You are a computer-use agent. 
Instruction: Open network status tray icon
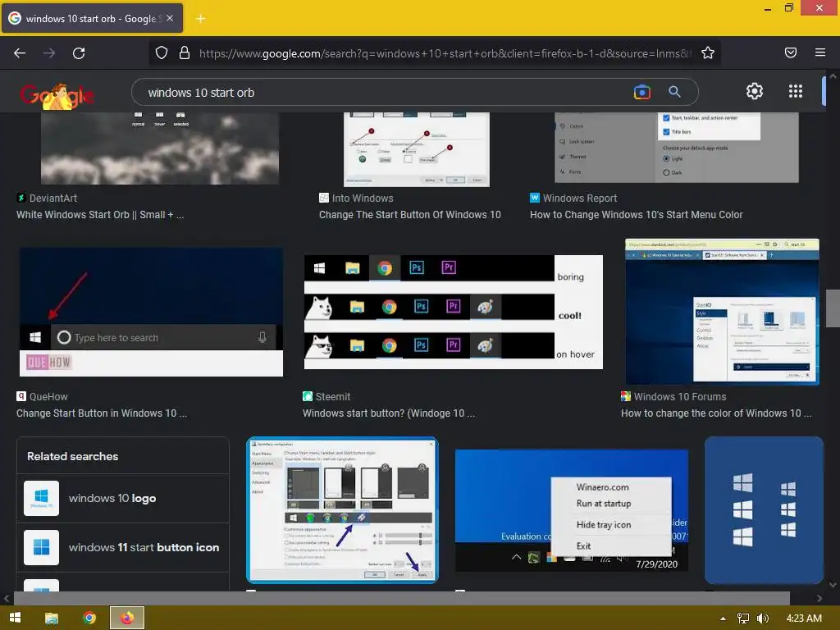tap(743, 619)
